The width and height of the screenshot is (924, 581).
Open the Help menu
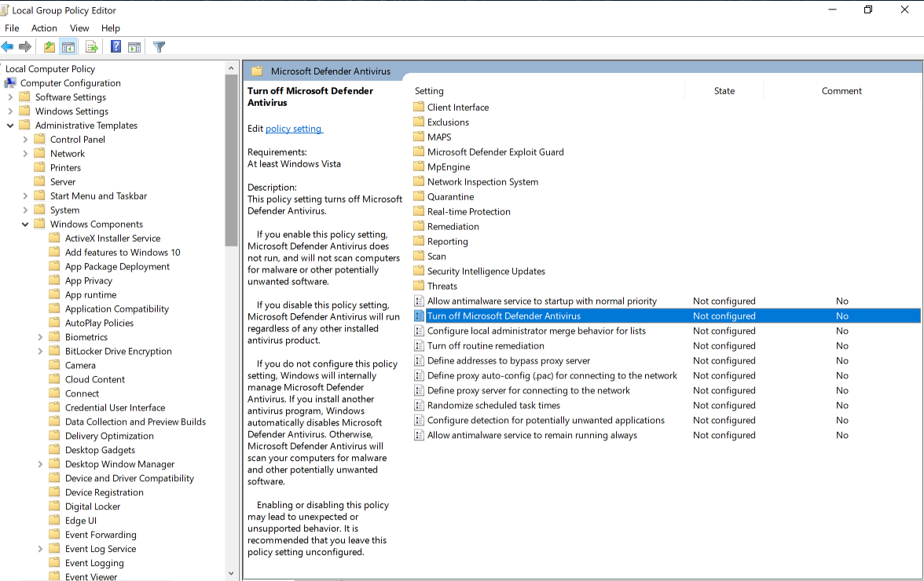(111, 28)
